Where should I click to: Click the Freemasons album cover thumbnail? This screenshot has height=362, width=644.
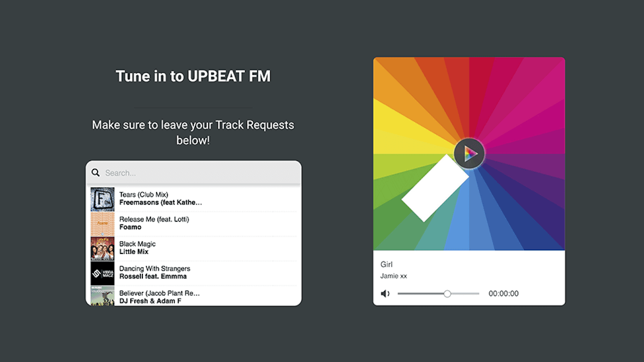(102, 199)
